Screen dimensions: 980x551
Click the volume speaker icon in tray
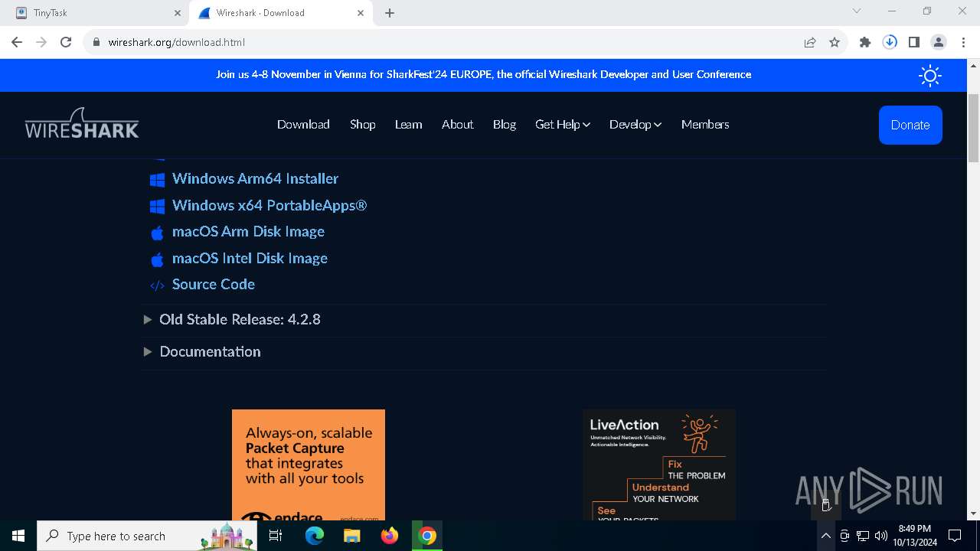click(x=881, y=536)
